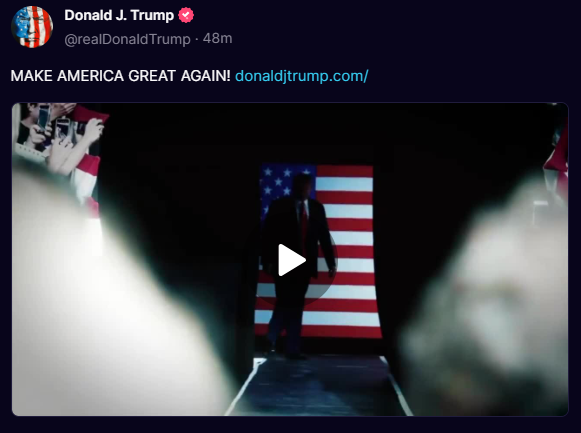Click the red flag at video's corner
Viewport: 581px width, 433px height.
point(559,156)
